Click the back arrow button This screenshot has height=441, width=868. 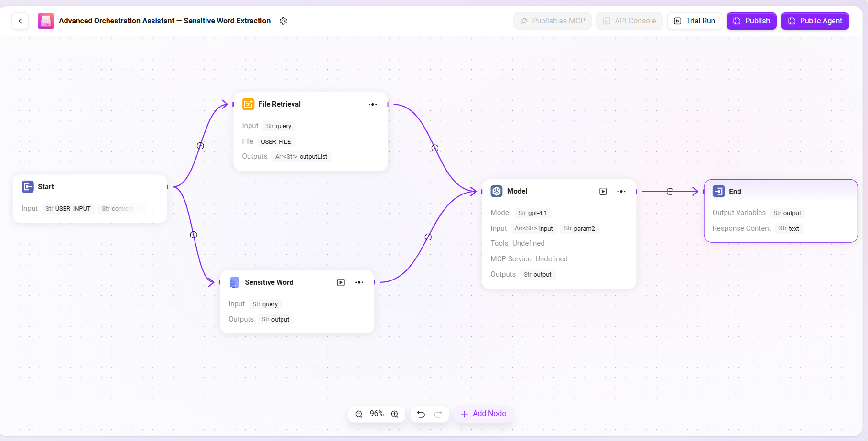(20, 21)
